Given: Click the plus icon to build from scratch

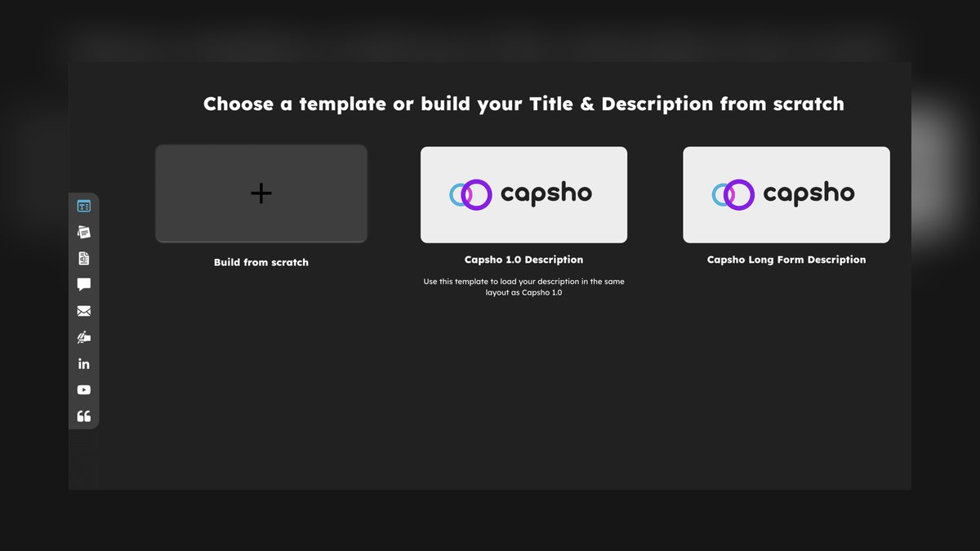Looking at the screenshot, I should click(x=261, y=193).
